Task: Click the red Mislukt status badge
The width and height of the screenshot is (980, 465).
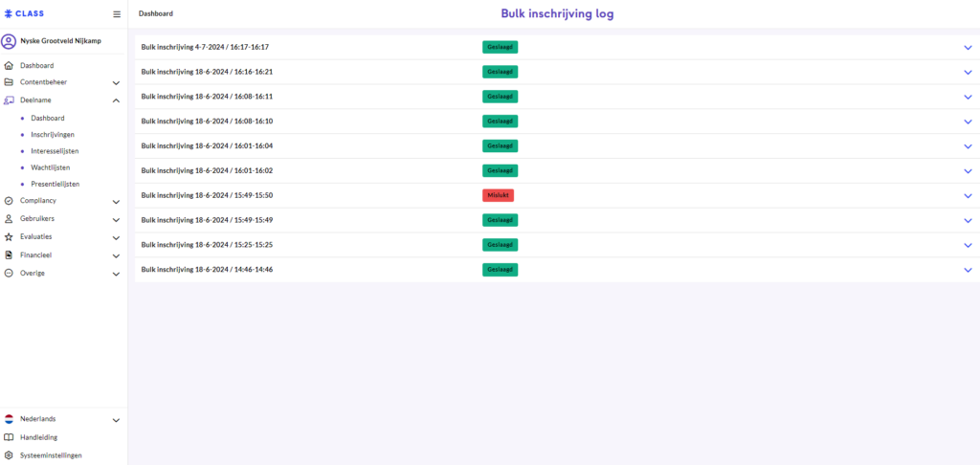Action: 498,195
